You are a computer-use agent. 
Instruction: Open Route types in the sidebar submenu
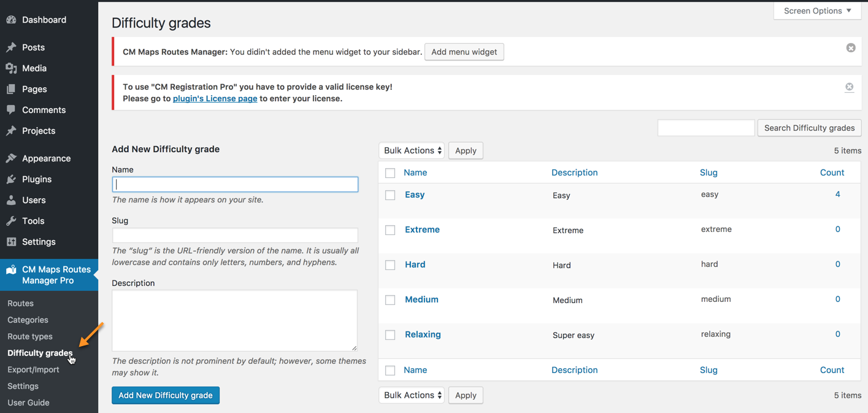point(30,336)
